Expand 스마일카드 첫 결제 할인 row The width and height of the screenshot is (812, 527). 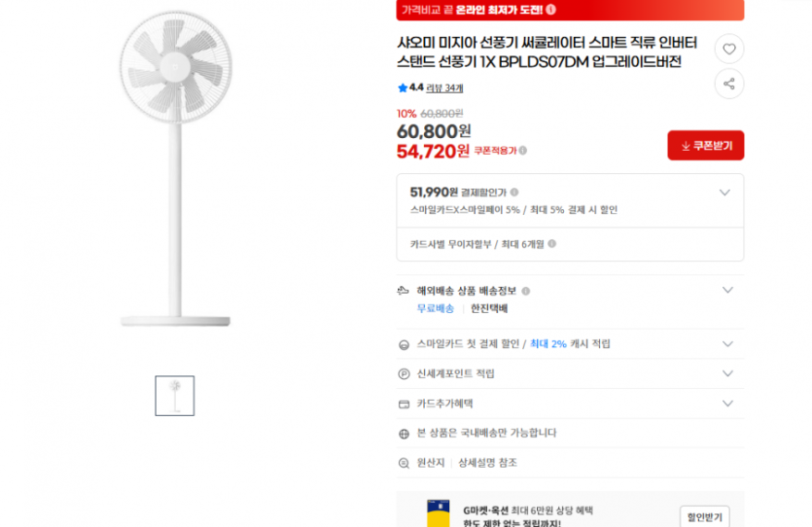click(727, 344)
